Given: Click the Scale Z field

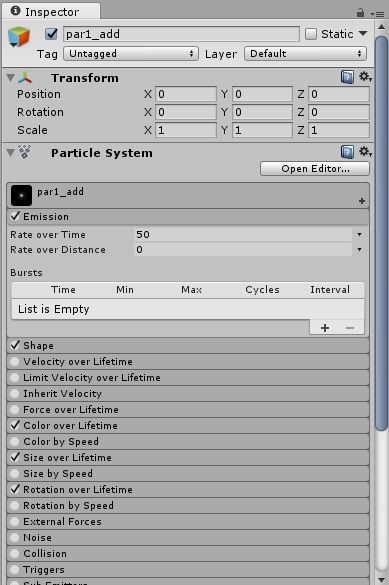Looking at the screenshot, I should (x=339, y=130).
